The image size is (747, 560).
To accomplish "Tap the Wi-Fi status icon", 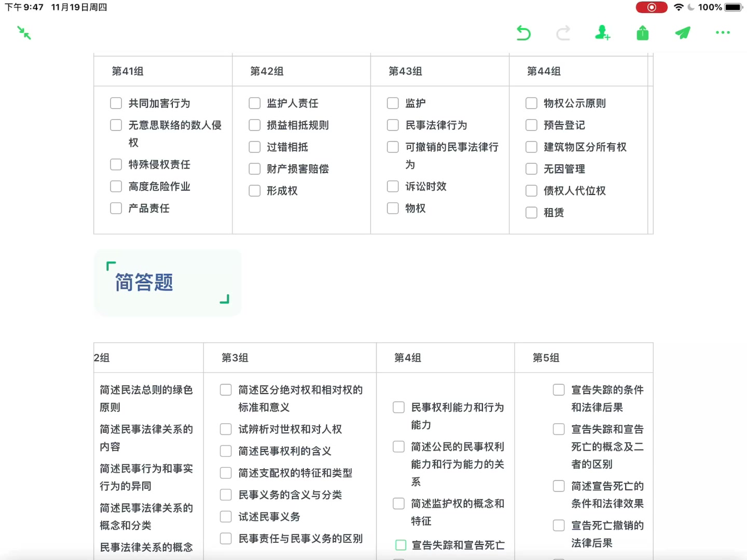I will coord(679,7).
